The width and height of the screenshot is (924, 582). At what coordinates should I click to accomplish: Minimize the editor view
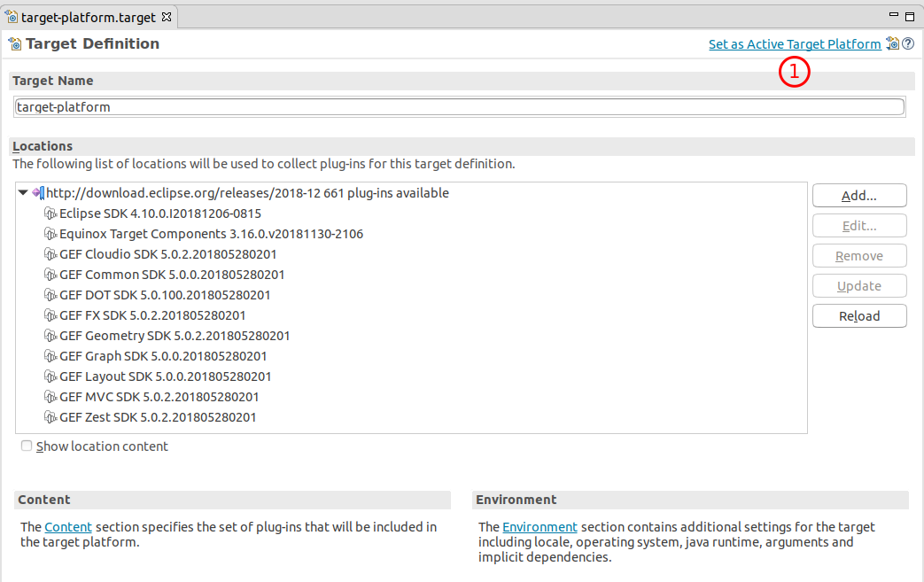(893, 15)
